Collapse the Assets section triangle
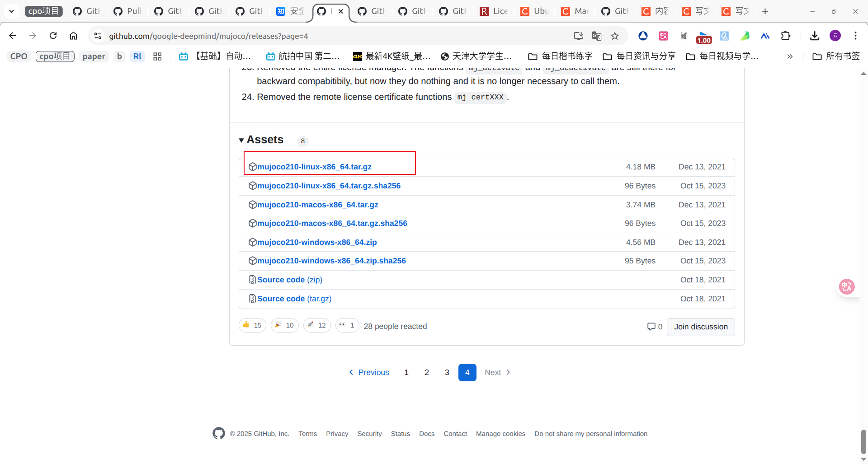The height and width of the screenshot is (464, 868). click(x=241, y=141)
